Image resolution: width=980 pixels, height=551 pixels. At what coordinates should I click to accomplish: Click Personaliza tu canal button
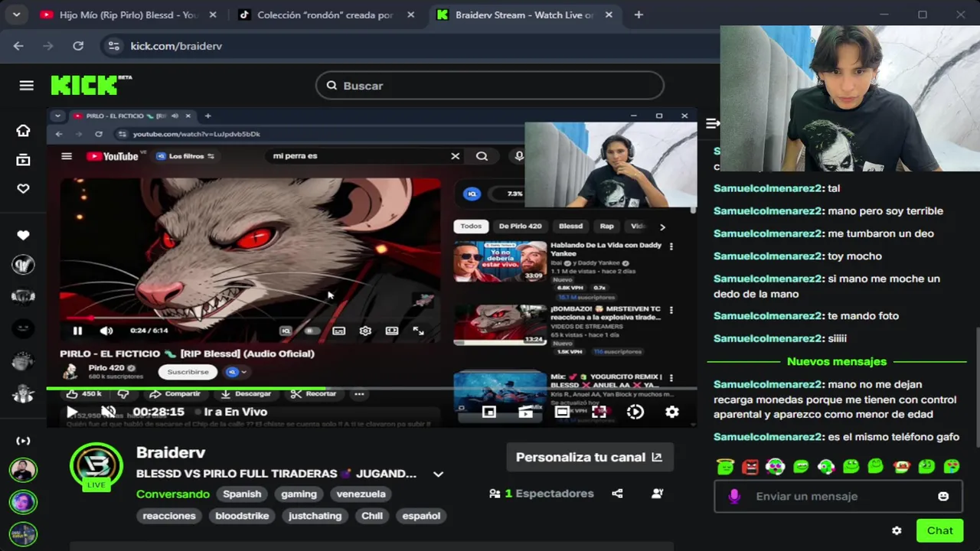coord(590,457)
